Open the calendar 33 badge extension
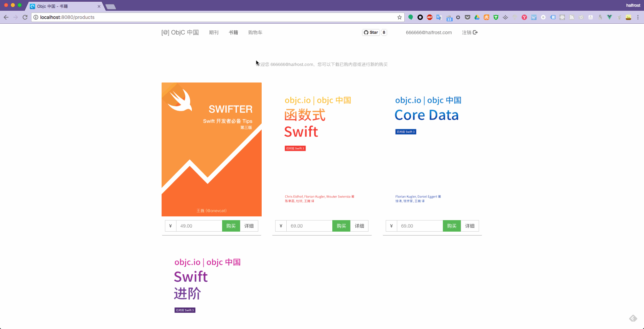The width and height of the screenshot is (644, 329). pyautogui.click(x=449, y=18)
